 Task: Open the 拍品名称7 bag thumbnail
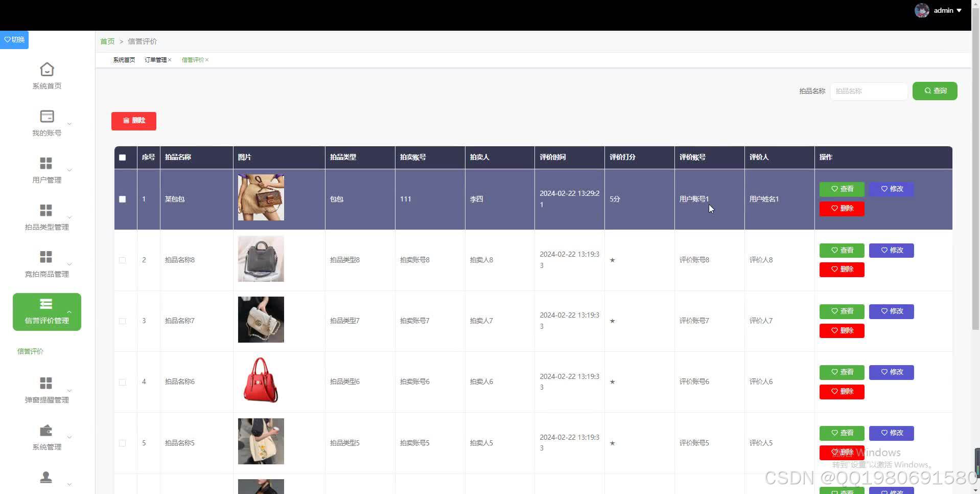[261, 320]
